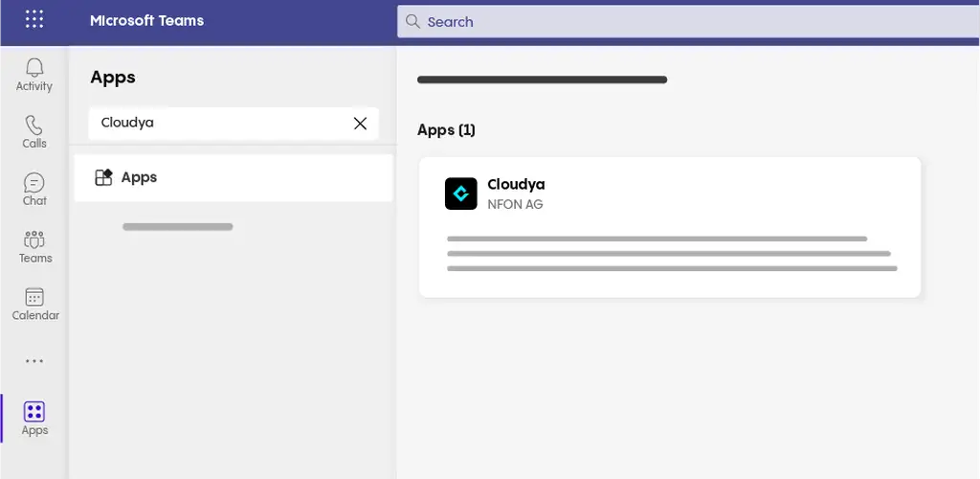Clear the Cloudya search text
The height and width of the screenshot is (479, 980).
(x=360, y=123)
